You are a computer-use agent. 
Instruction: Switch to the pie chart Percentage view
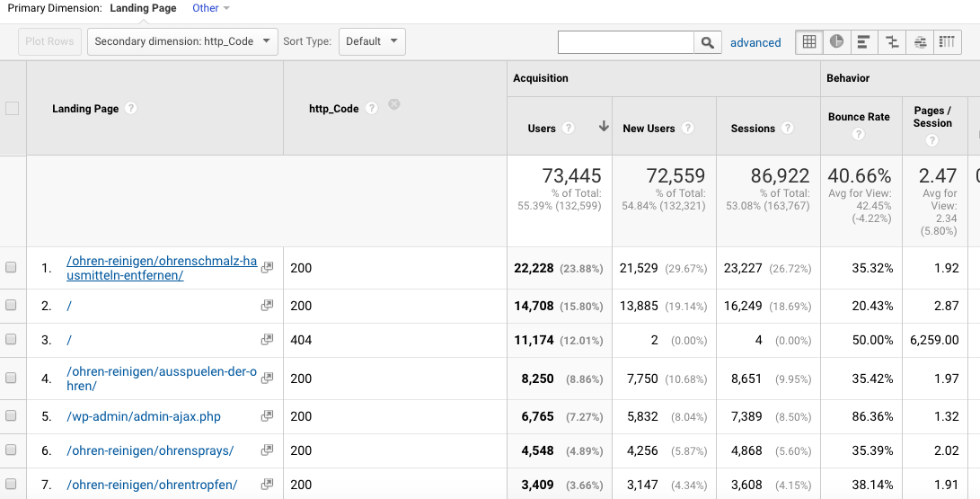[836, 42]
